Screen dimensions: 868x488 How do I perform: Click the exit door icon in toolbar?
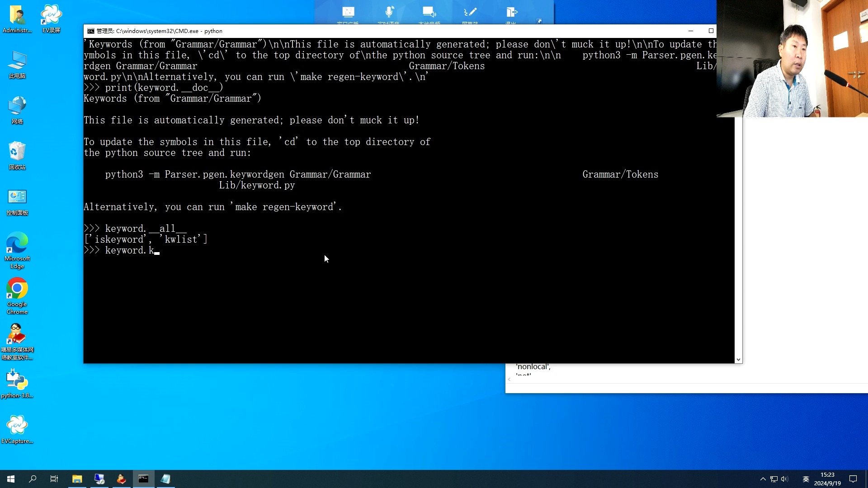click(x=511, y=12)
